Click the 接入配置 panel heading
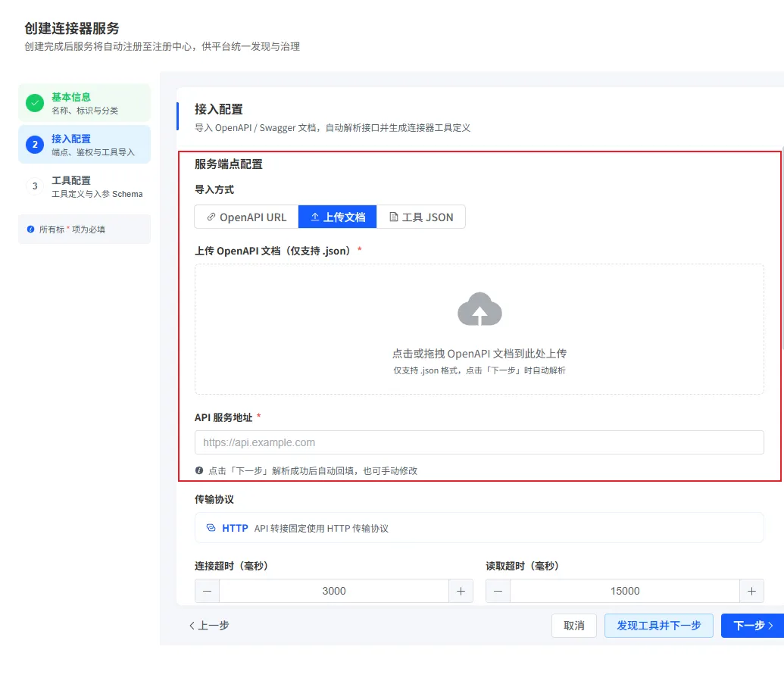The image size is (784, 684). coord(218,109)
